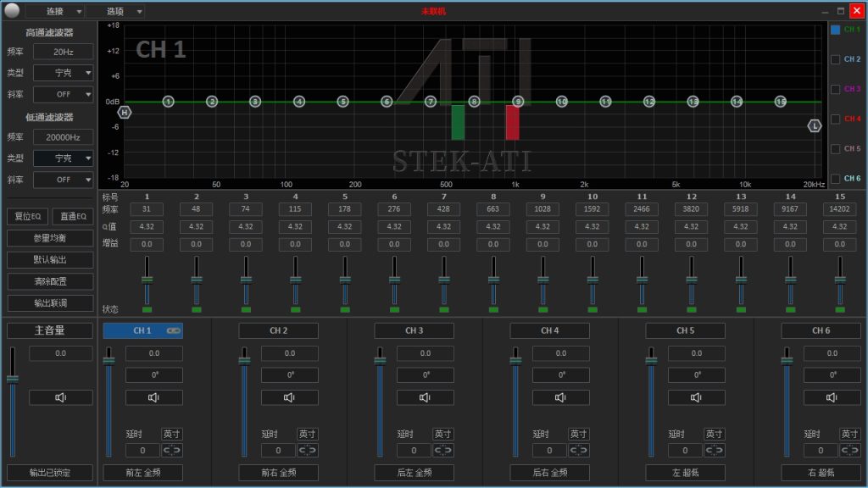Toggle band 1 green status indicator
Image resolution: width=868 pixels, height=488 pixels.
147,310
